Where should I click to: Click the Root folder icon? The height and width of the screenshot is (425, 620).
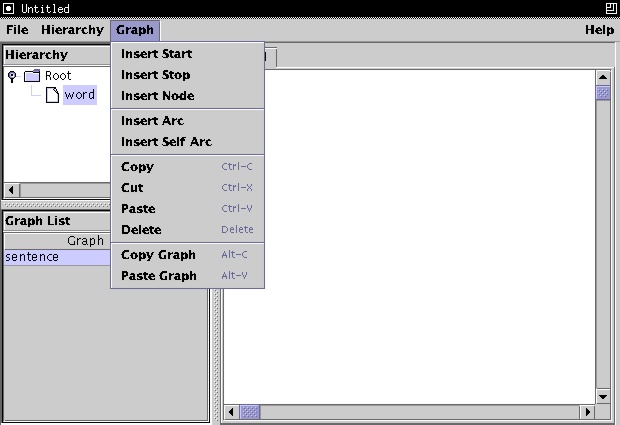point(32,76)
